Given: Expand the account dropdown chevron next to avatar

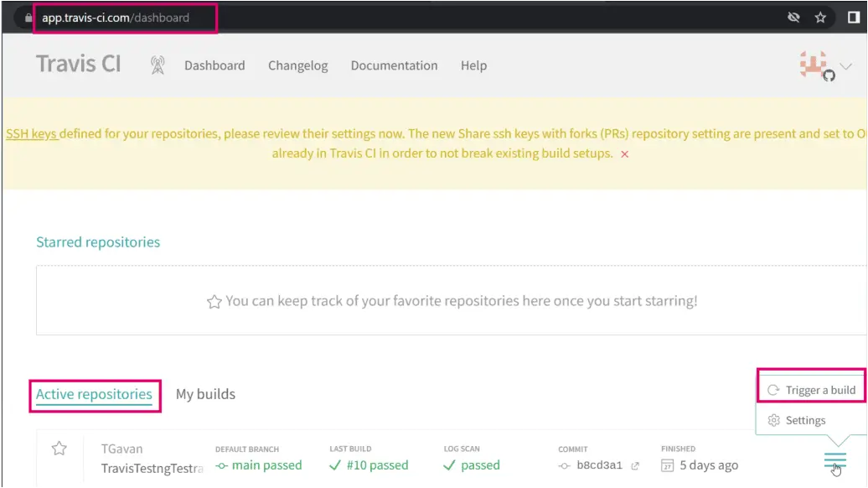Looking at the screenshot, I should (x=845, y=66).
